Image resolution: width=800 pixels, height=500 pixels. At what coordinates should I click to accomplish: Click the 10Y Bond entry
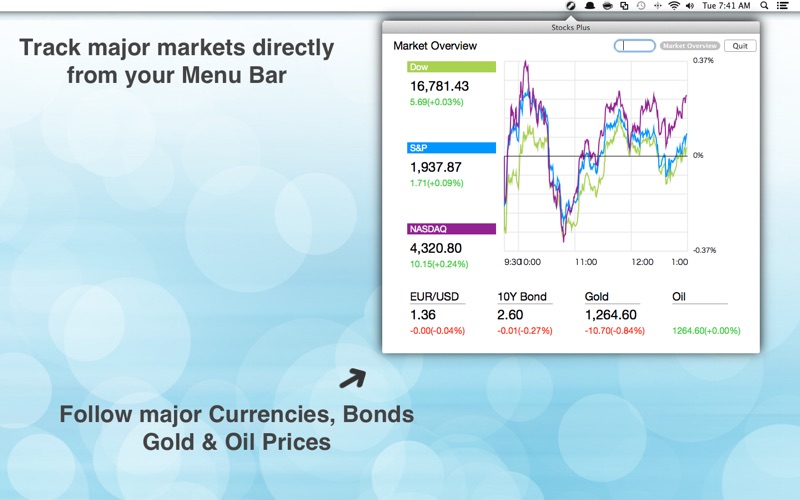525,313
